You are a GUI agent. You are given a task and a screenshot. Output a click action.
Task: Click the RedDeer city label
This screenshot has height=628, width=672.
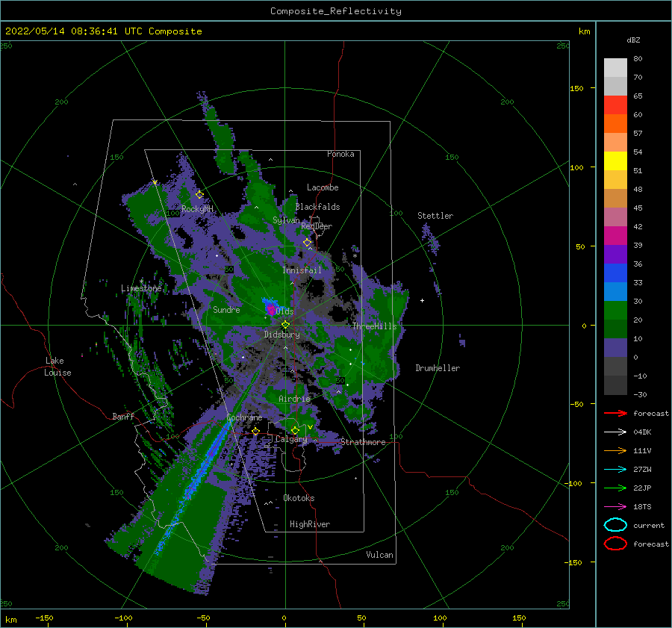[317, 226]
